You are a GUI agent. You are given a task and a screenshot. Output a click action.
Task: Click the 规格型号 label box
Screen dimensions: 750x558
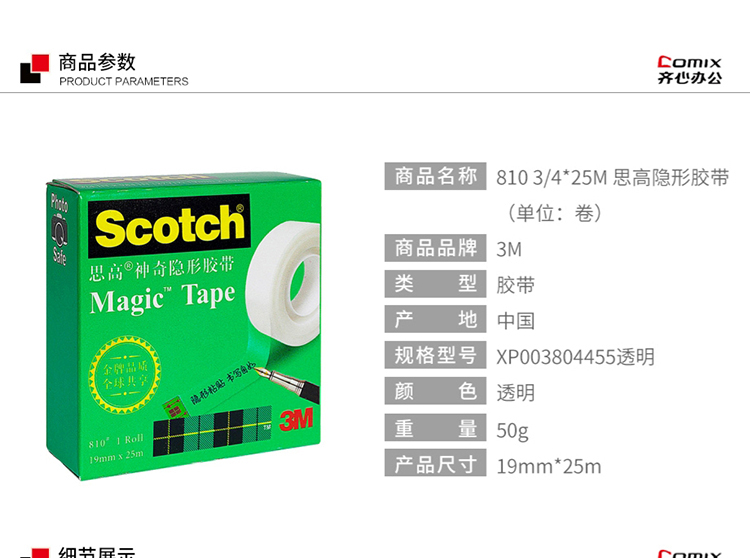coord(435,355)
